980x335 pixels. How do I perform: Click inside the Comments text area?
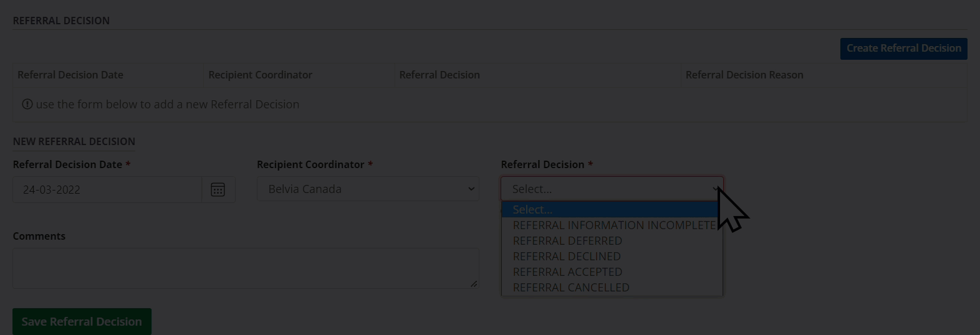(x=246, y=268)
